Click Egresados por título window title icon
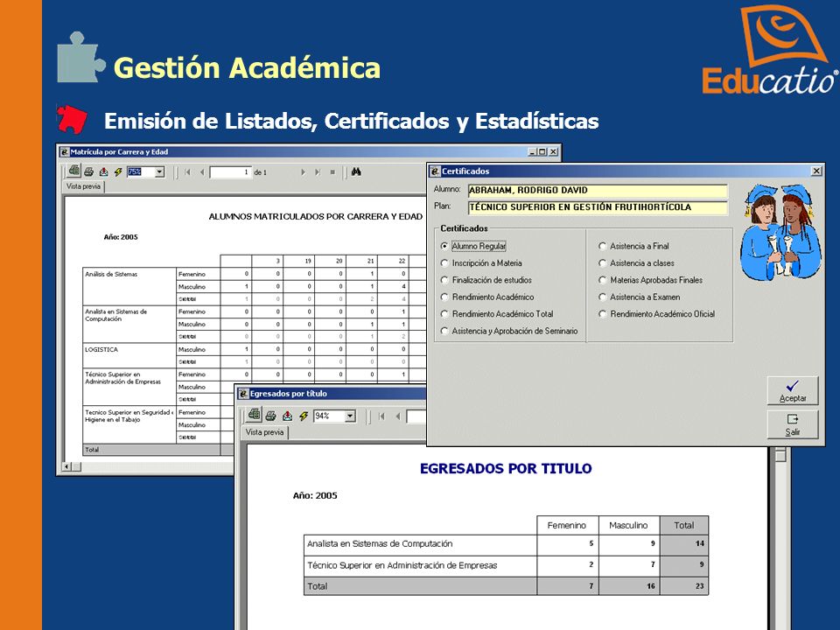Image resolution: width=840 pixels, height=630 pixels. pyautogui.click(x=243, y=394)
